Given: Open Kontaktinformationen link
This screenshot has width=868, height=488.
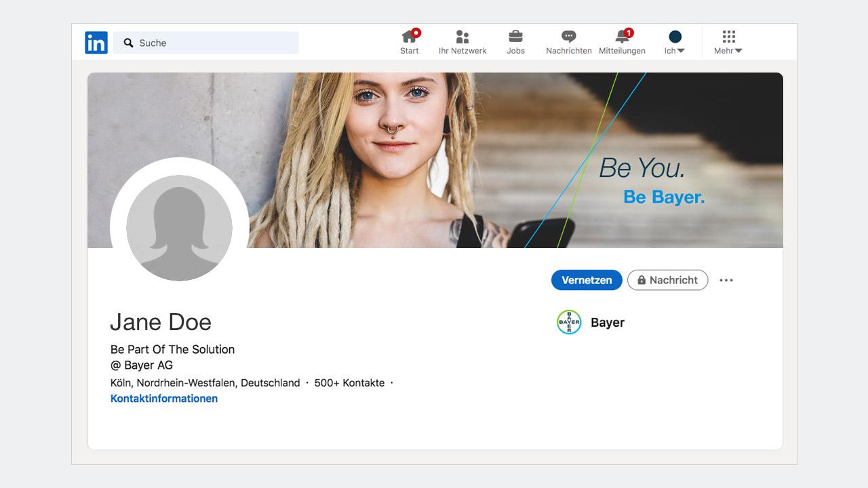Looking at the screenshot, I should pos(164,399).
